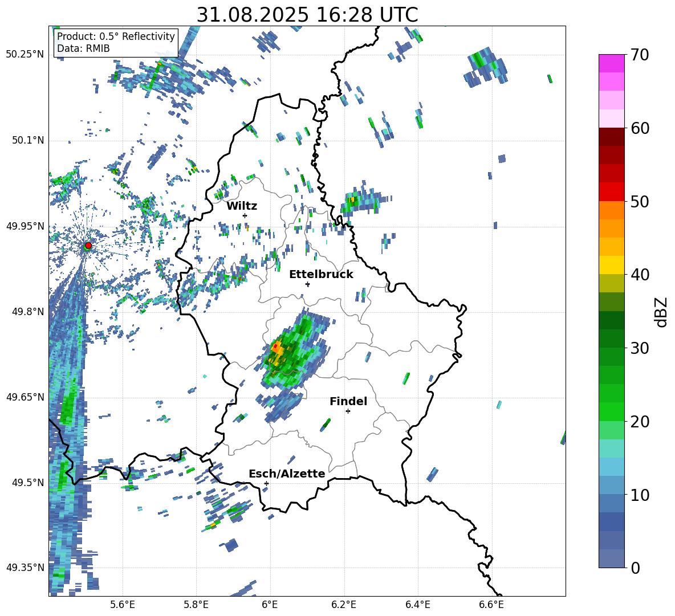
Task: Click the green echo cluster in the upper-right corner
Action: coord(486,67)
